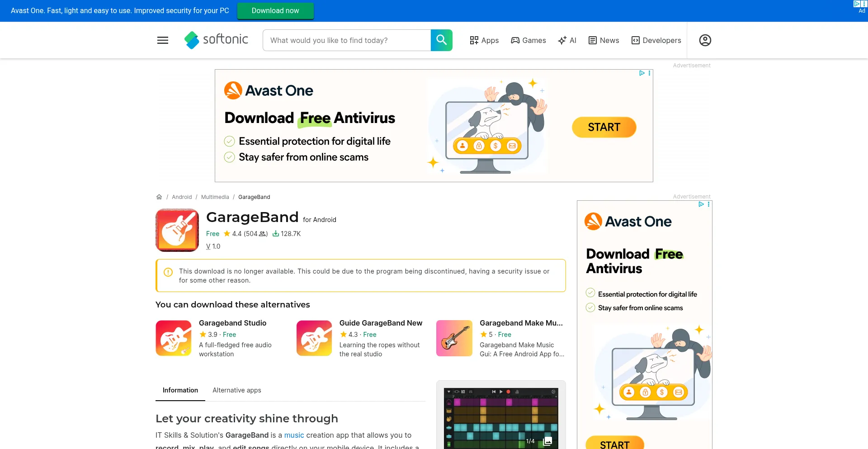Click the Free label under GarageBand

212,234
